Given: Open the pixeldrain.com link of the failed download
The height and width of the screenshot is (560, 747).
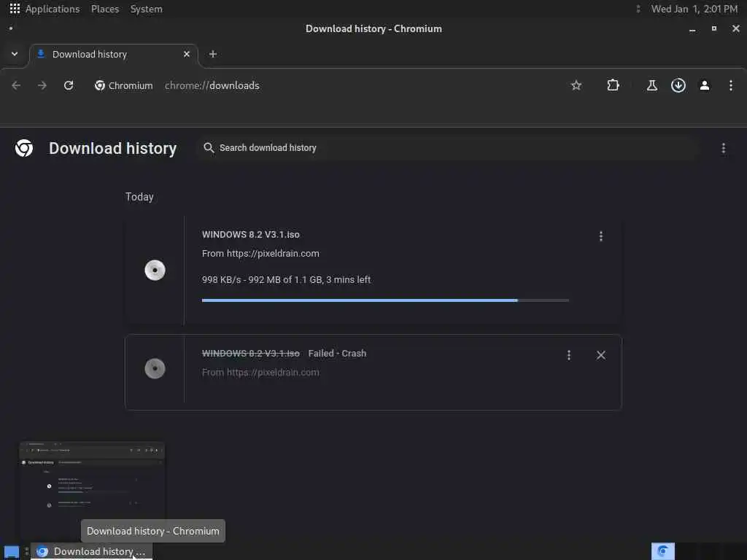Looking at the screenshot, I should [273, 373].
